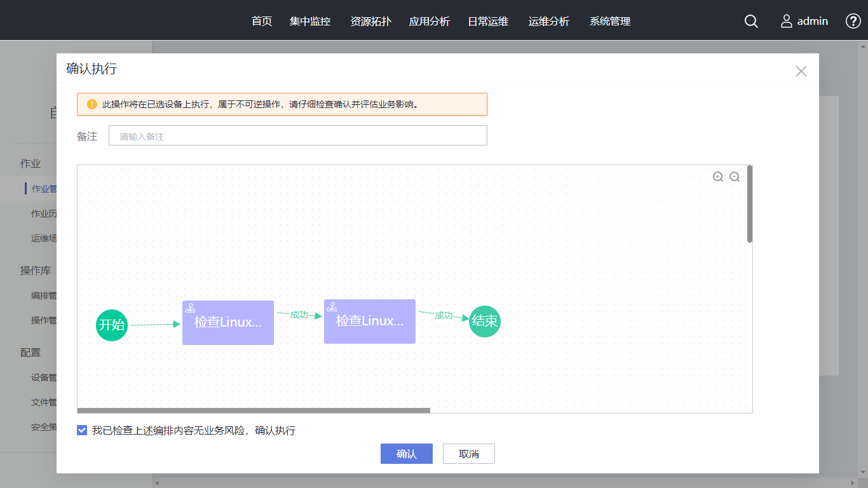
Task: Click the canvas horizontal scrollbar
Action: coord(254,410)
